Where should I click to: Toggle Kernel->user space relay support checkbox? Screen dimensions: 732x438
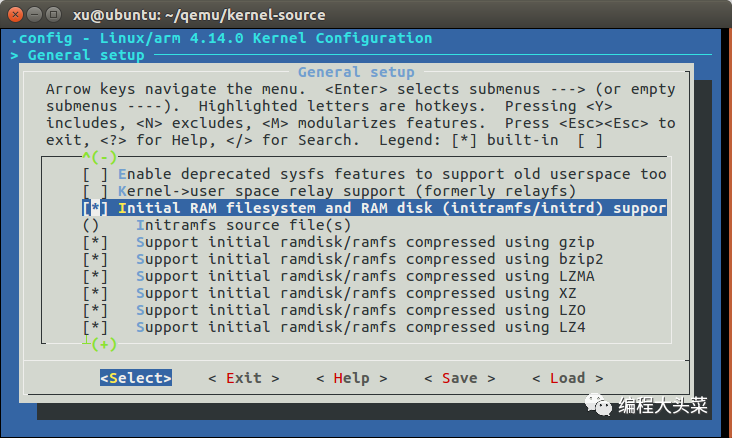(95, 191)
